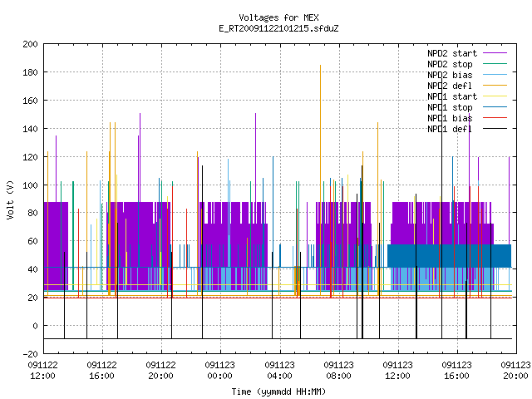Click the purple NPD2 start legend line
532x399 pixels.
point(495,53)
